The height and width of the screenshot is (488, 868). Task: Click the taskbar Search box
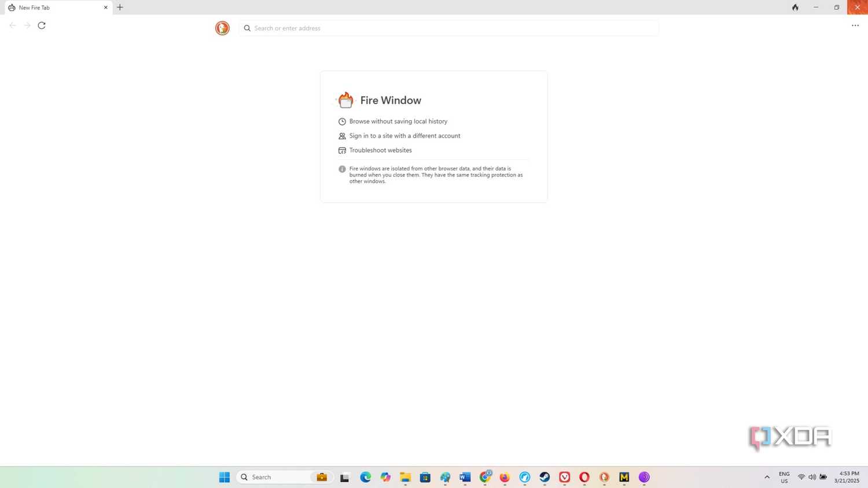click(285, 477)
